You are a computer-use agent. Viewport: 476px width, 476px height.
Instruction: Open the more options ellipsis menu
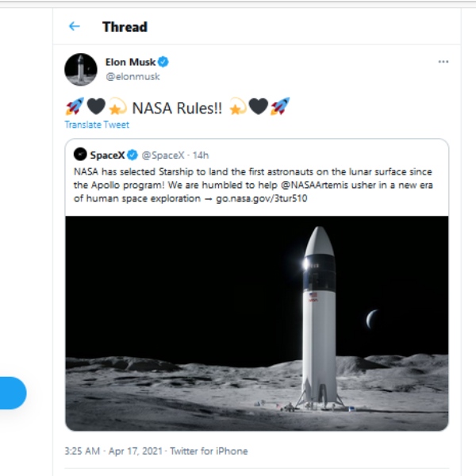point(443,62)
